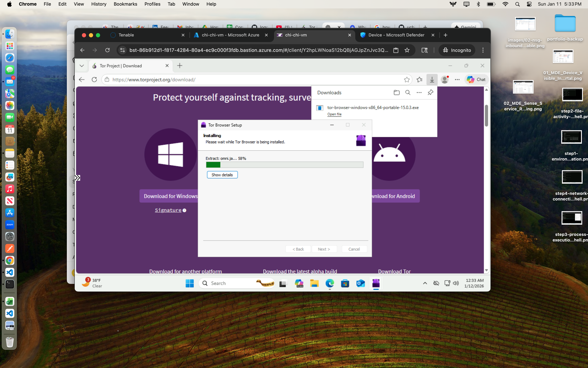This screenshot has height=368, width=588.
Task: Click the Edge page vertical scrollbar
Action: 486,116
